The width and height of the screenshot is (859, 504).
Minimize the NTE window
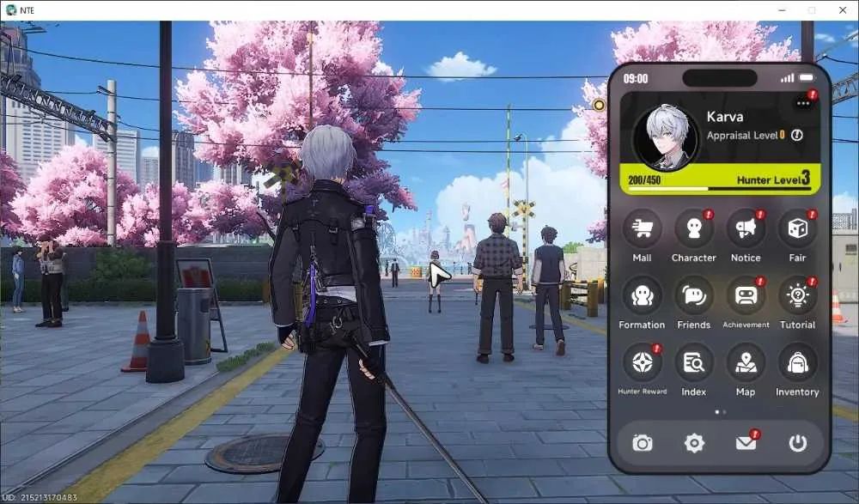[783, 10]
